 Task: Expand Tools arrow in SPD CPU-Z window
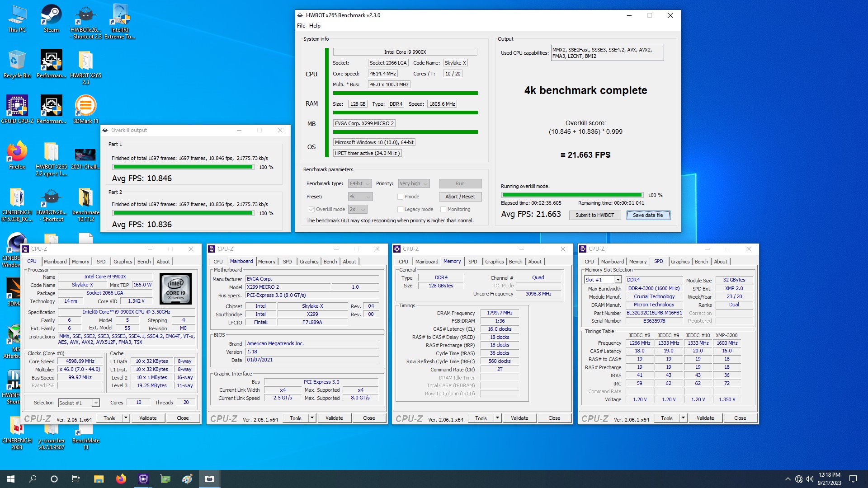pos(683,418)
